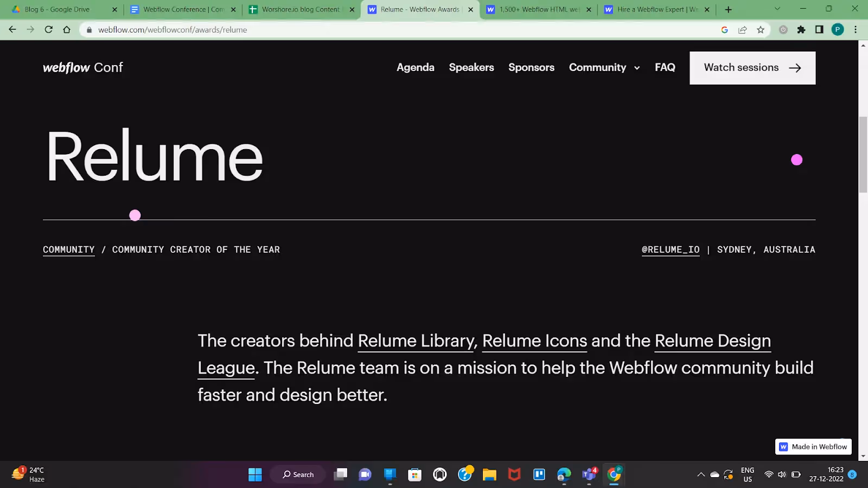
Task: Open the grey power-shaped extension icon
Action: pyautogui.click(x=783, y=30)
